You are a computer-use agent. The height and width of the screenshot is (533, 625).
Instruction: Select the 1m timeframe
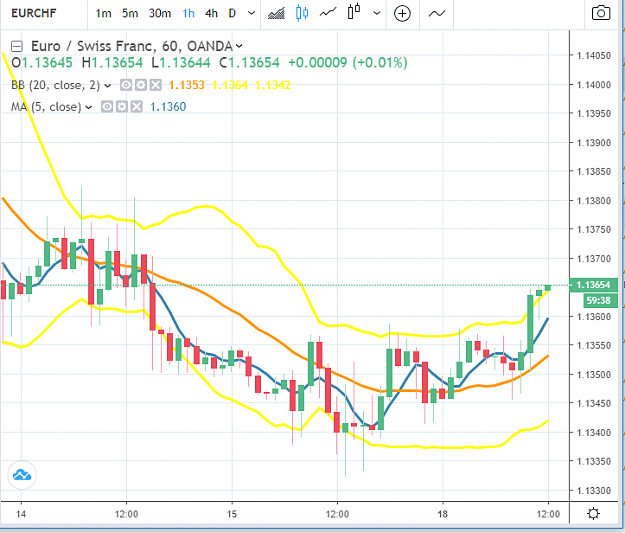click(103, 14)
